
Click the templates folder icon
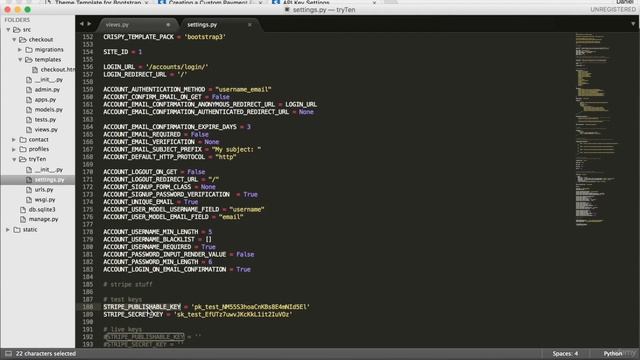click(x=29, y=60)
